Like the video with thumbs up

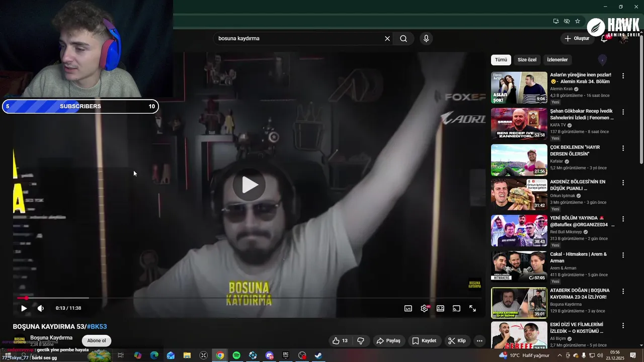(x=340, y=341)
